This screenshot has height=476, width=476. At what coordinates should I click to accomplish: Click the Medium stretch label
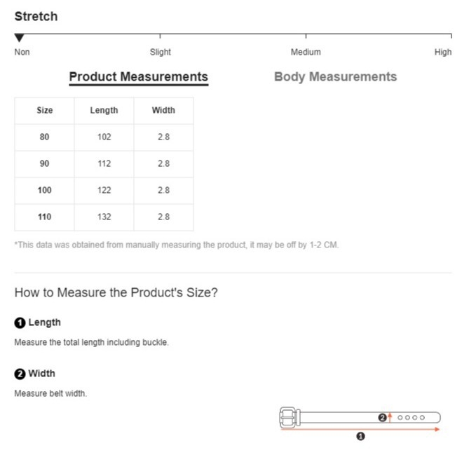tap(306, 52)
